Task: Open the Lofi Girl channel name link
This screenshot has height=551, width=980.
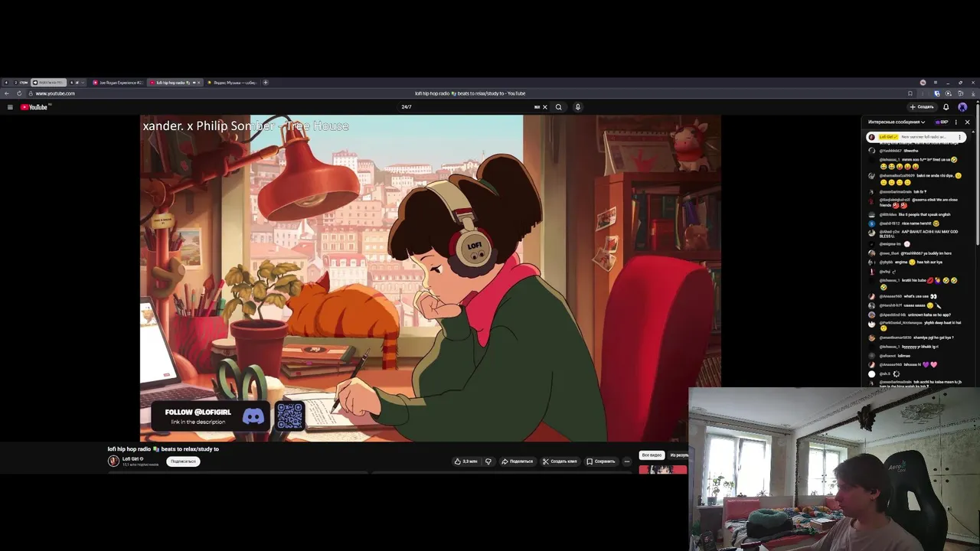Action: click(x=130, y=458)
